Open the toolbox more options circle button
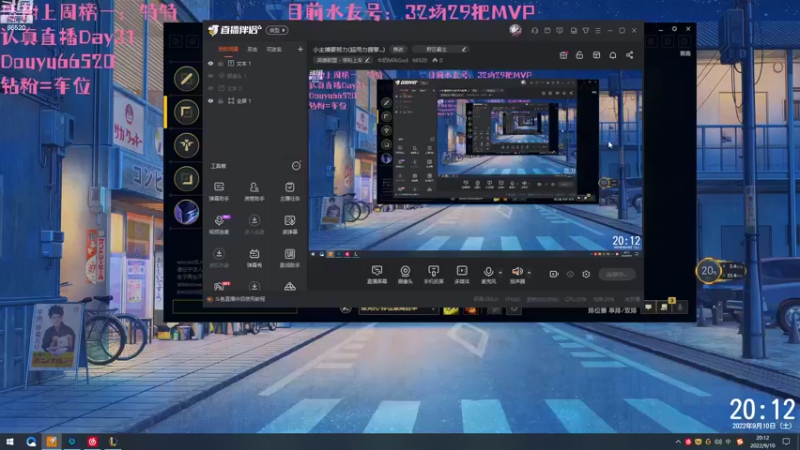 296,166
